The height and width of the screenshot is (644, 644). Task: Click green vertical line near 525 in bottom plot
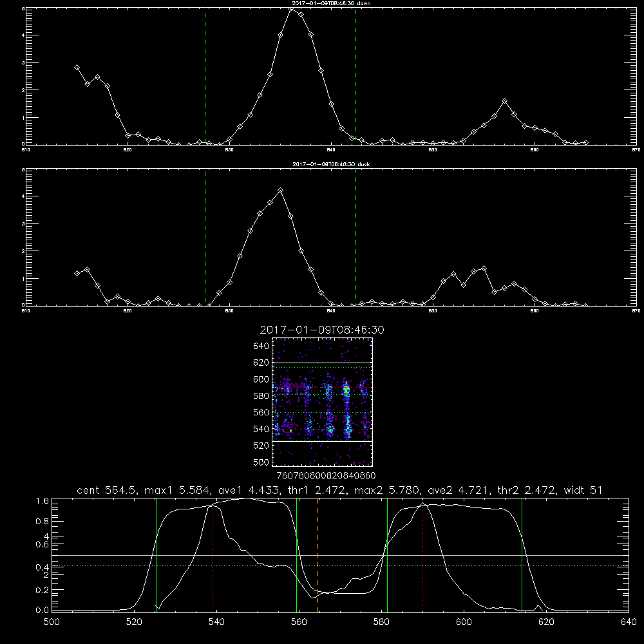pos(156,555)
